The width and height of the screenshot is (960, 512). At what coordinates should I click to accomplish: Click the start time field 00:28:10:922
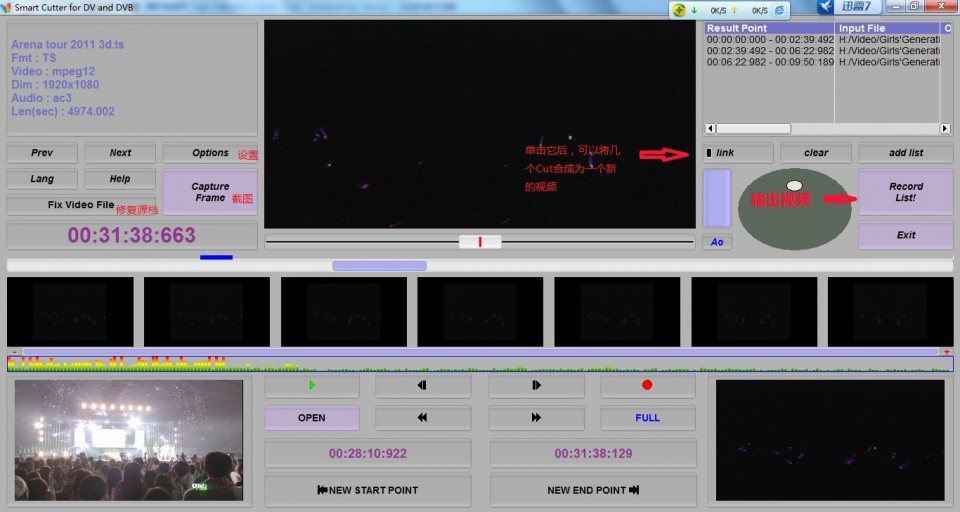(x=367, y=454)
